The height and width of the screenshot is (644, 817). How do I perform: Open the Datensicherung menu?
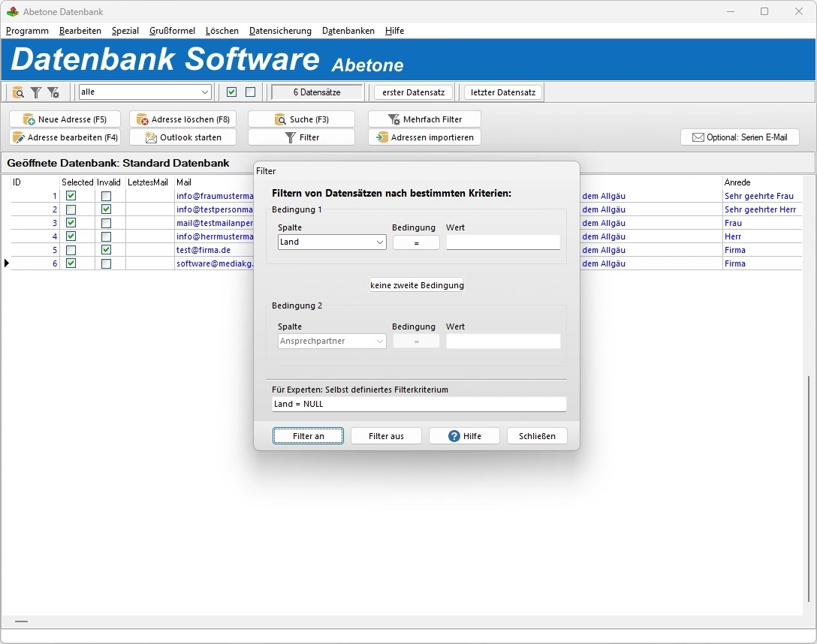tap(280, 31)
